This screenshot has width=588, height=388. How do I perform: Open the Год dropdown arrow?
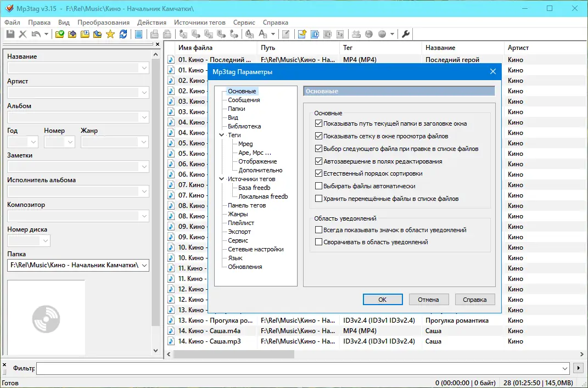[33, 143]
